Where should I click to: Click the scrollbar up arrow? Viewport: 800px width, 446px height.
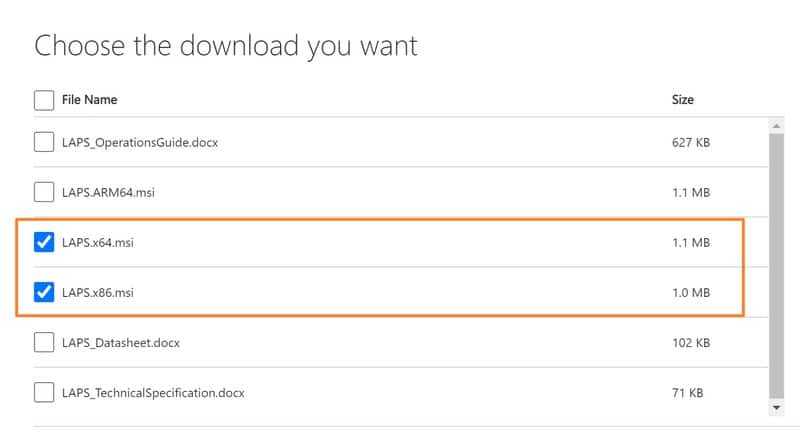click(775, 125)
